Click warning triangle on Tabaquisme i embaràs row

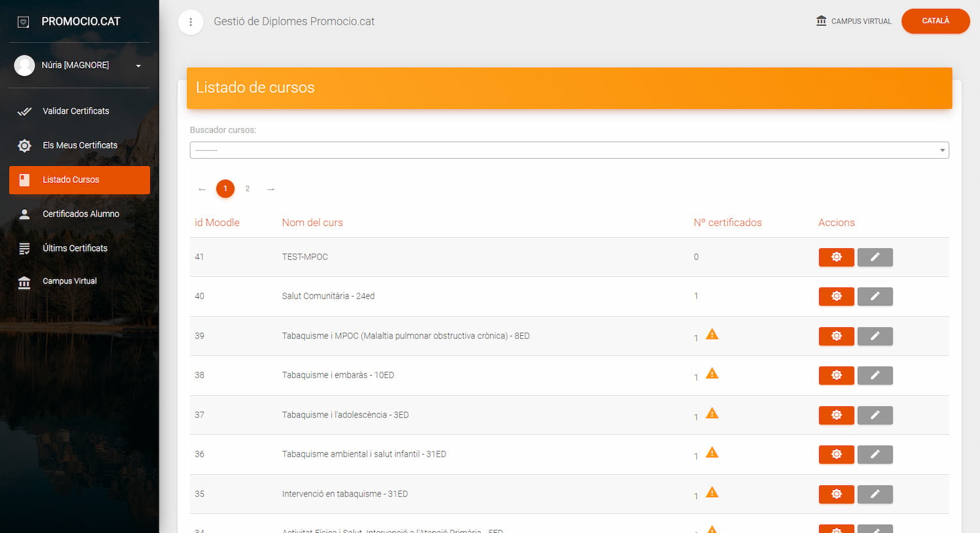[712, 374]
